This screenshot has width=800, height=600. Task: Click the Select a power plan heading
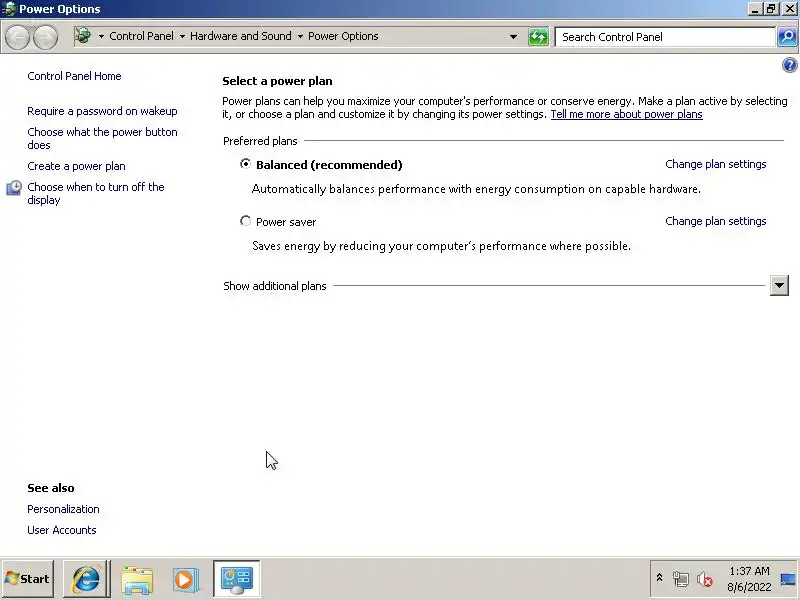(x=277, y=81)
